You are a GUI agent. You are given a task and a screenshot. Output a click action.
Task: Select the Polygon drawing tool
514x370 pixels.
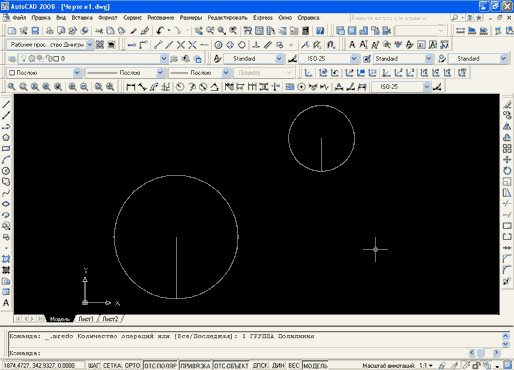click(x=6, y=138)
